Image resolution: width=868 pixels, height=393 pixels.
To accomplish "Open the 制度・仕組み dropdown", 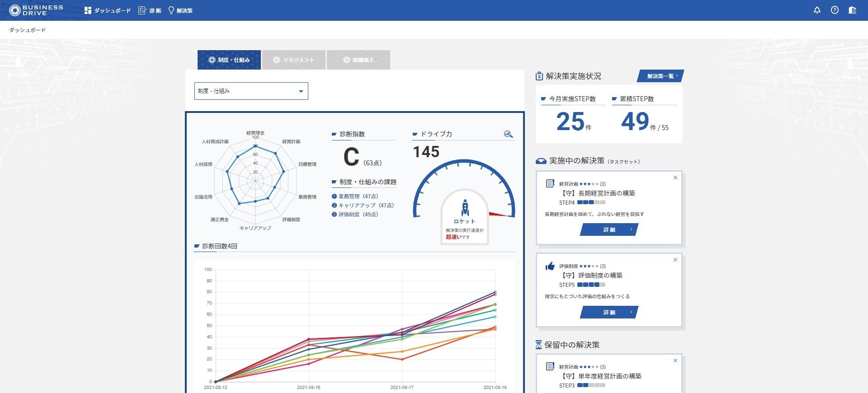I will [x=251, y=91].
